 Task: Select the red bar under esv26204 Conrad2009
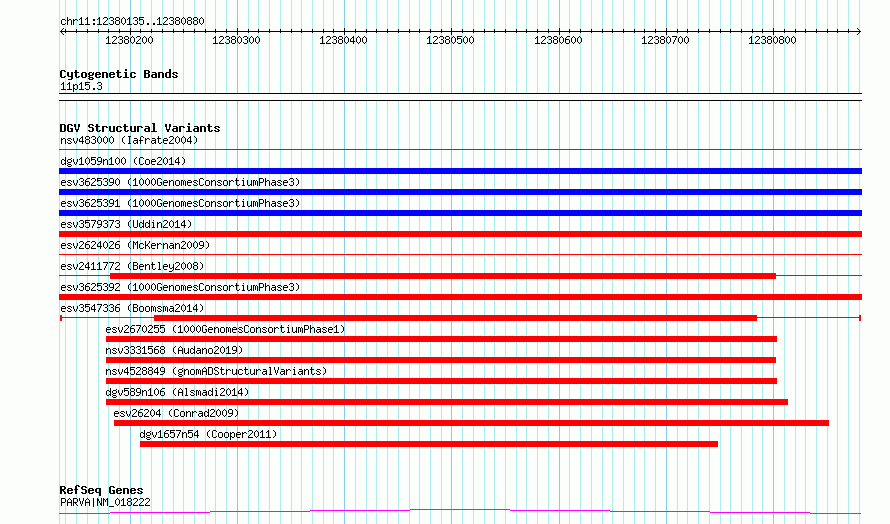point(471,423)
